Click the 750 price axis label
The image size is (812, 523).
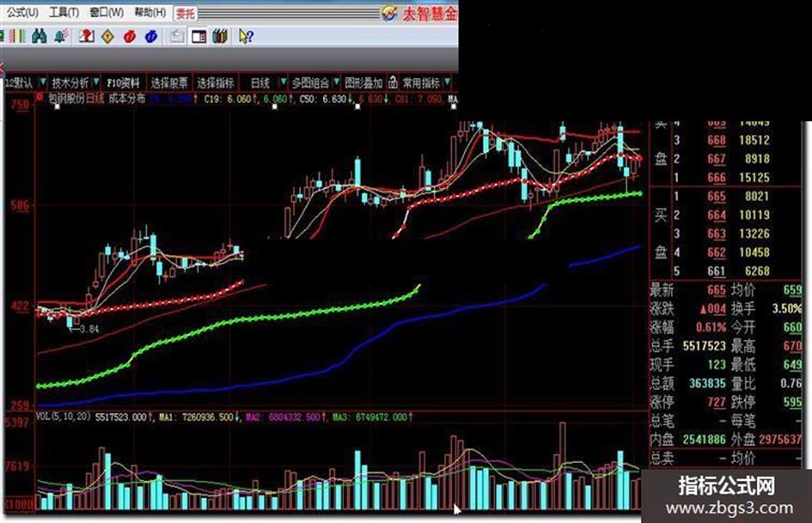[x=21, y=105]
